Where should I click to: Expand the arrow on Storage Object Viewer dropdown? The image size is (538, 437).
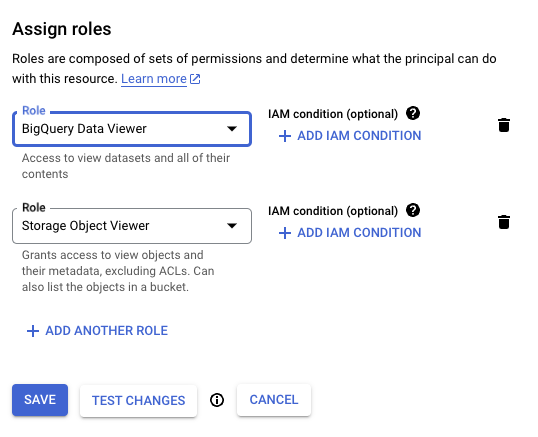pyautogui.click(x=232, y=226)
